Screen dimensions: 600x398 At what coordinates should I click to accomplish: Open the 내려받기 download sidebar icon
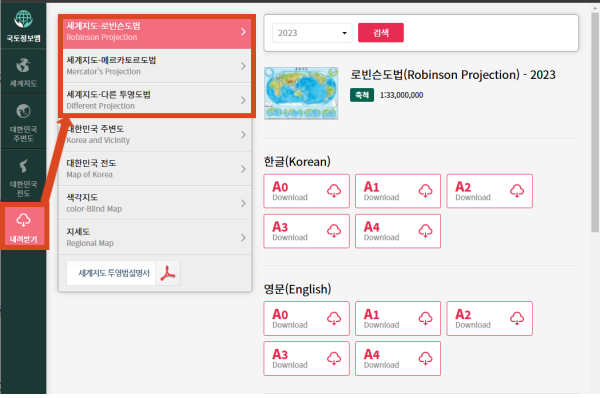click(x=23, y=227)
